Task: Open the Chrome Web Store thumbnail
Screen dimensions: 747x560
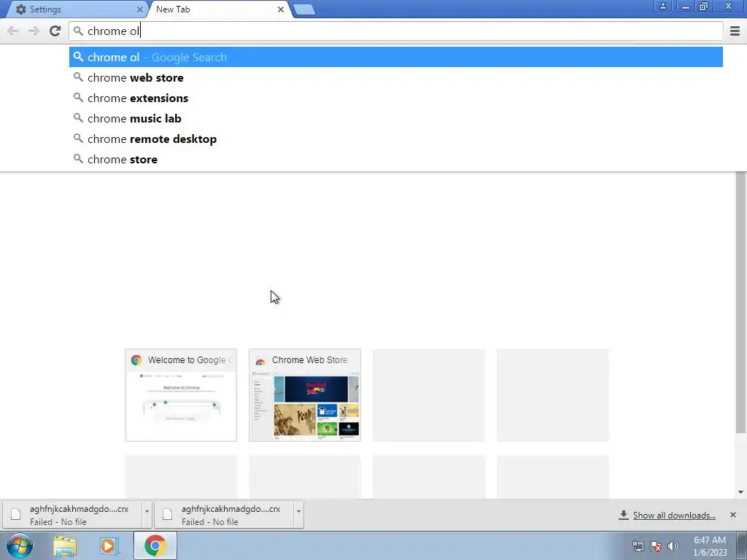Action: tap(305, 395)
